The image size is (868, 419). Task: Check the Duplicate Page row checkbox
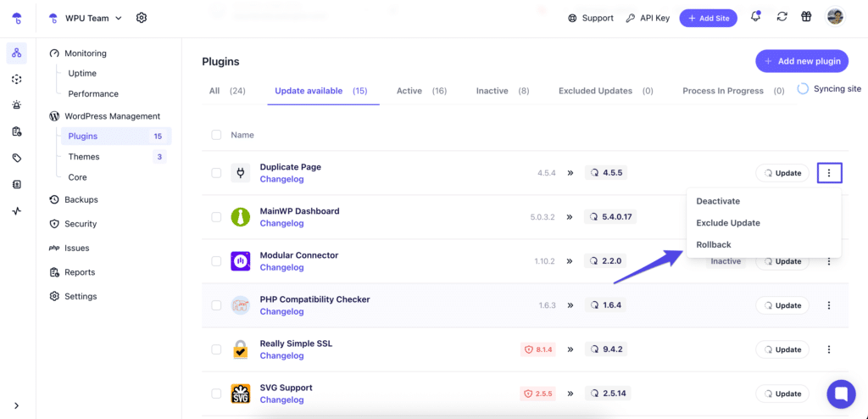pos(216,173)
